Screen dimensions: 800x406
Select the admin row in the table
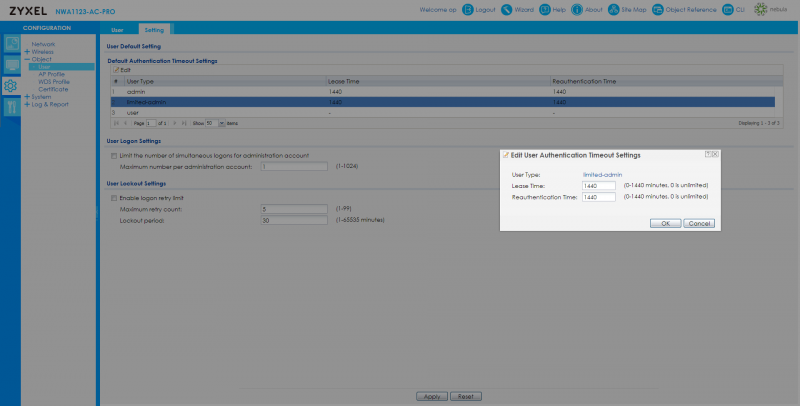click(x=443, y=92)
